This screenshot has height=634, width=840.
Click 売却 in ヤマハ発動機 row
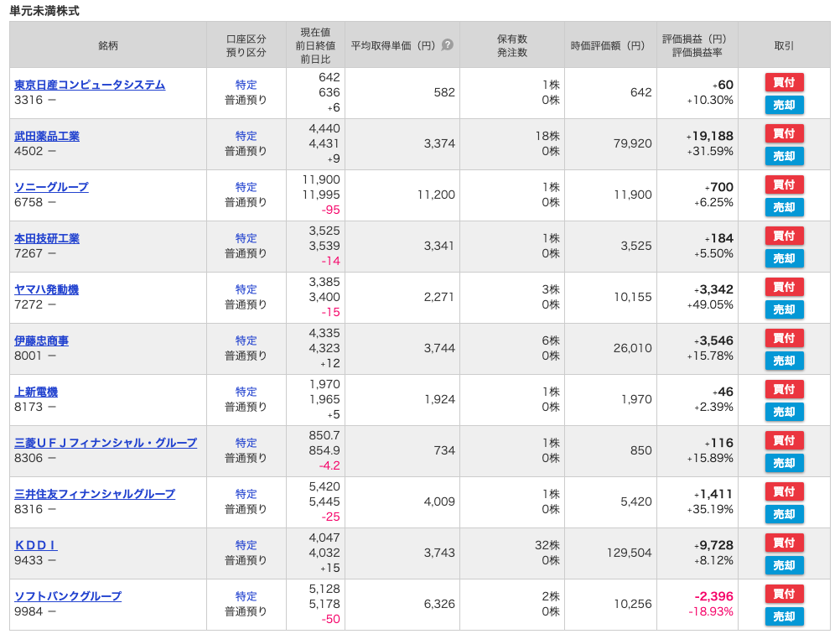(x=784, y=309)
